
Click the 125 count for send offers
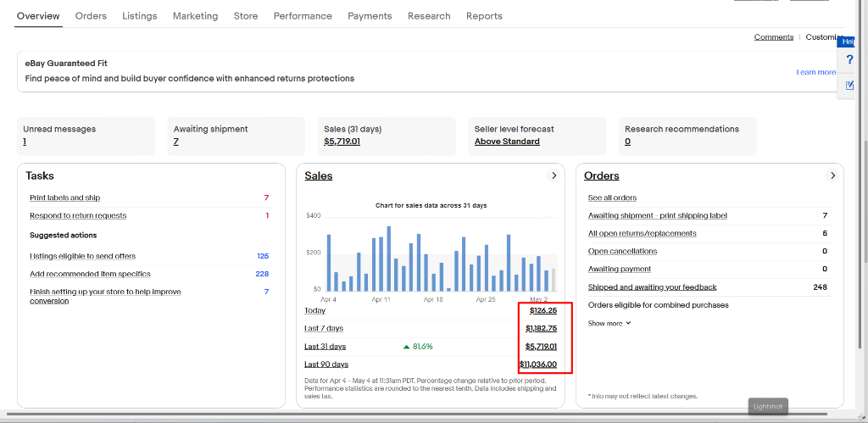[263, 256]
